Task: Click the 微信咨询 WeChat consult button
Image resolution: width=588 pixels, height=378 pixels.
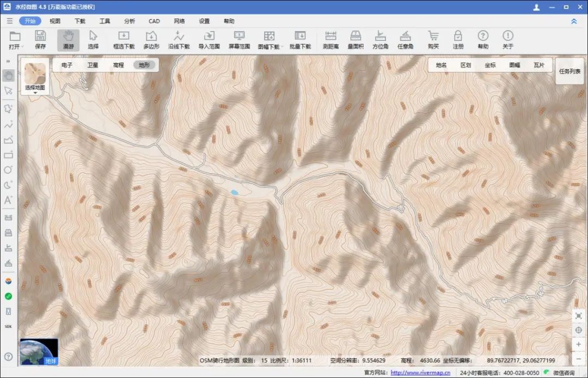Action: pos(560,373)
